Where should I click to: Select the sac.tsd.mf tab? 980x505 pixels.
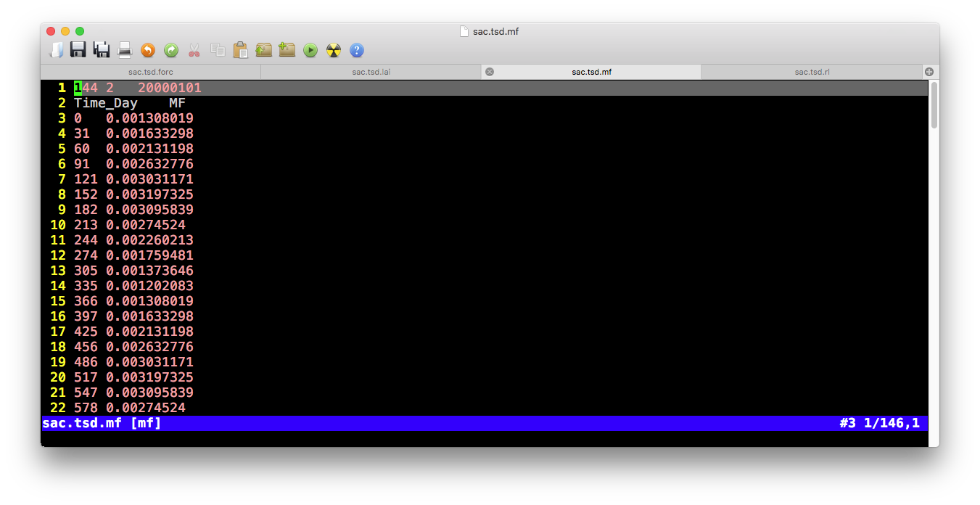pyautogui.click(x=591, y=72)
